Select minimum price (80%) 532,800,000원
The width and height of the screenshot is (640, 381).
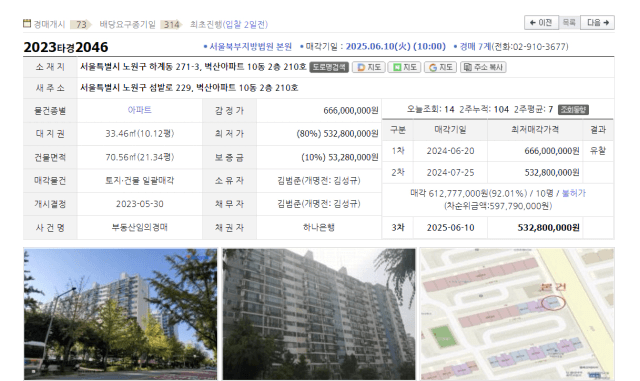[x=338, y=134]
